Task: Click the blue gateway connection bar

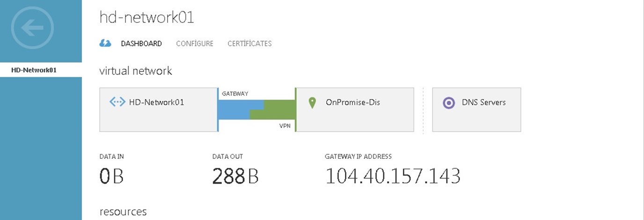Action: [x=234, y=109]
